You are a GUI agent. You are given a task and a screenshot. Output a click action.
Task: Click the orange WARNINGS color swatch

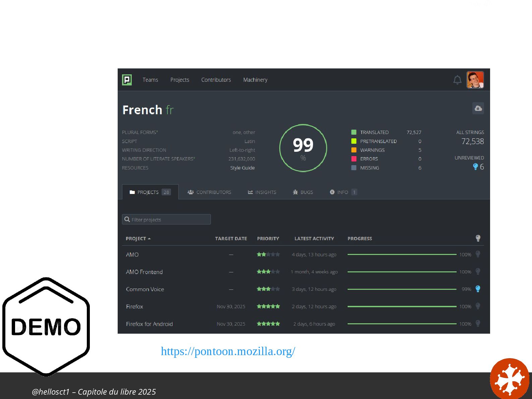354,150
